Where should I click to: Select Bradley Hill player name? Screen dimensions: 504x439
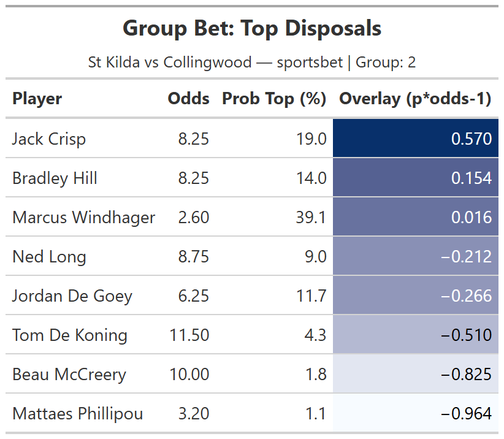coord(55,178)
